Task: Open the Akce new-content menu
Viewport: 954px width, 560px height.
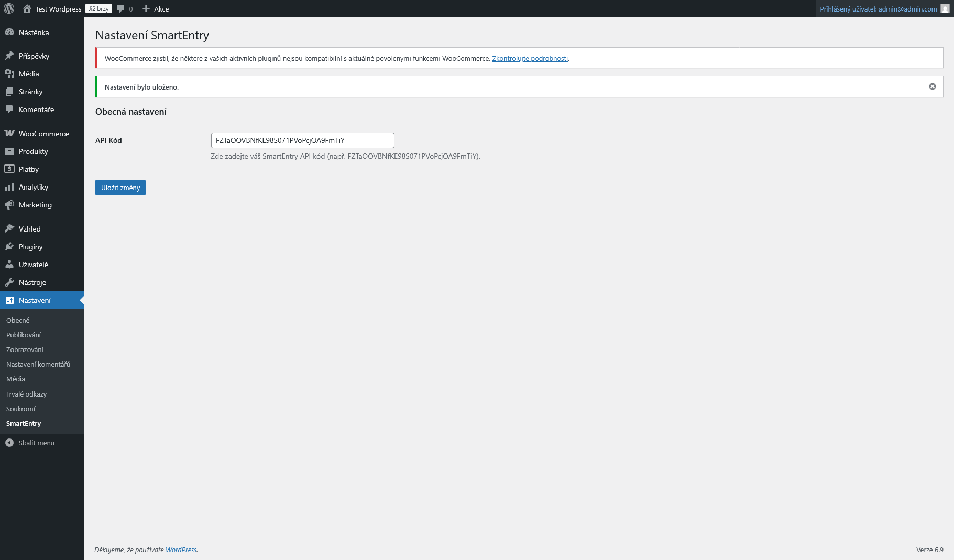Action: pyautogui.click(x=156, y=8)
